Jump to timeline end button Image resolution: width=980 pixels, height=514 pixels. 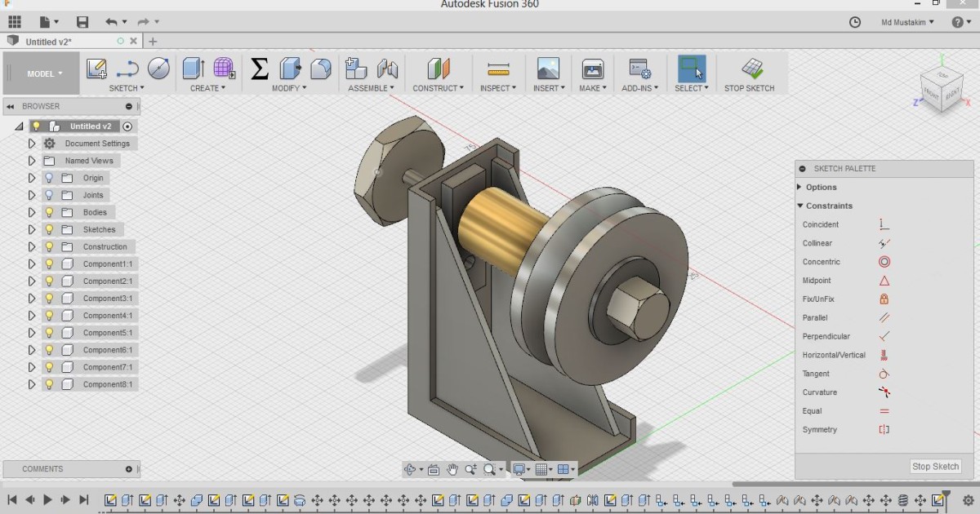pyautogui.click(x=83, y=500)
